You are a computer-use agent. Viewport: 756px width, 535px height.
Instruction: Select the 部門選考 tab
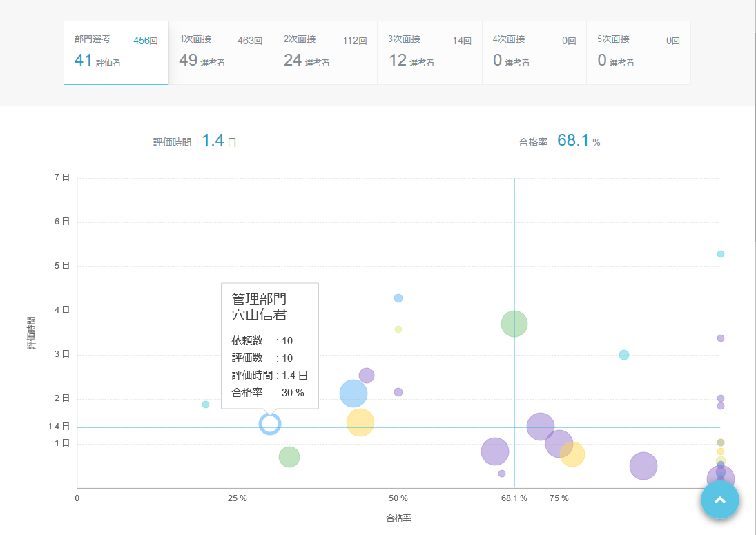[116, 52]
